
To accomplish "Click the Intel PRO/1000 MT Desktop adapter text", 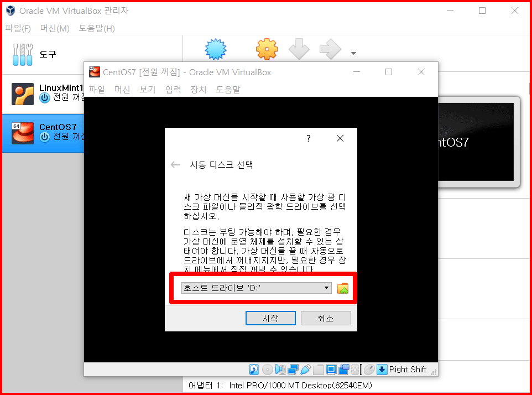I will click(301, 386).
